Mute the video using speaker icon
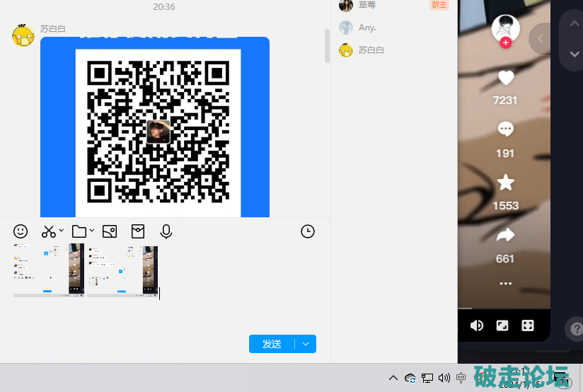Viewport: 583px width, 392px height. [x=477, y=325]
